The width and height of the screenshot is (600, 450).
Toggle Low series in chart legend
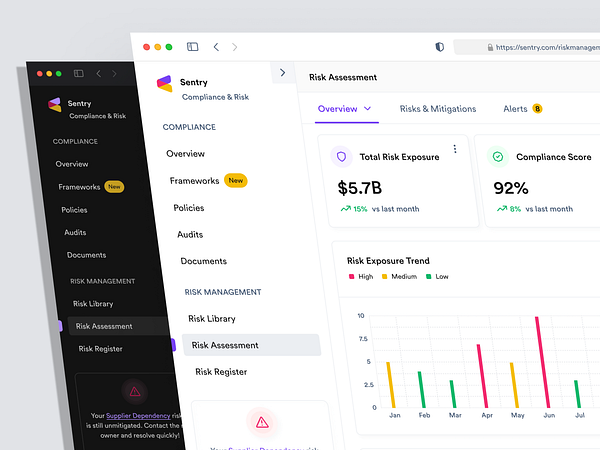coord(437,276)
